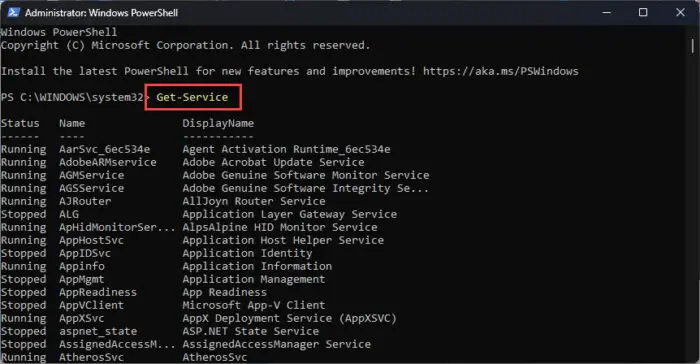700x364 pixels.
Task: Click Application Layer Gateway Service text
Action: (289, 214)
